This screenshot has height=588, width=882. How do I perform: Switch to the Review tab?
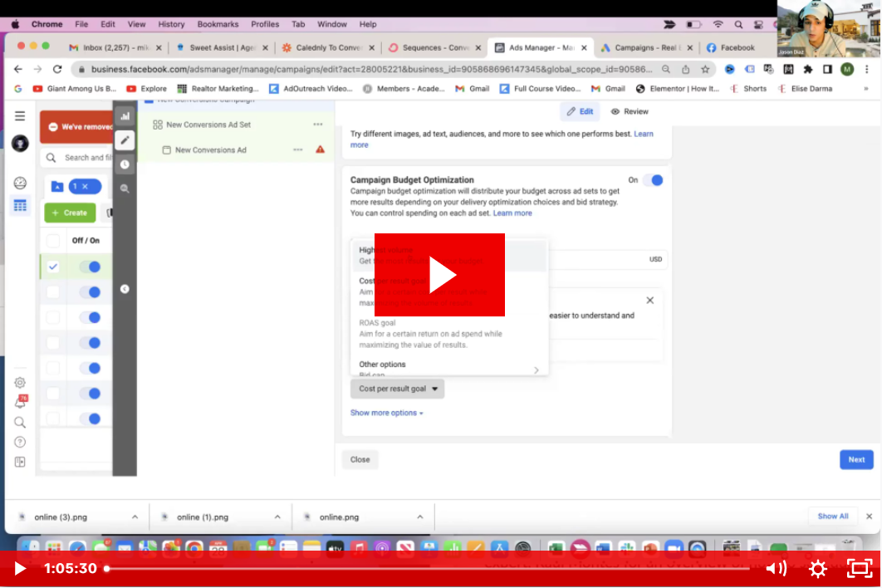(x=630, y=111)
